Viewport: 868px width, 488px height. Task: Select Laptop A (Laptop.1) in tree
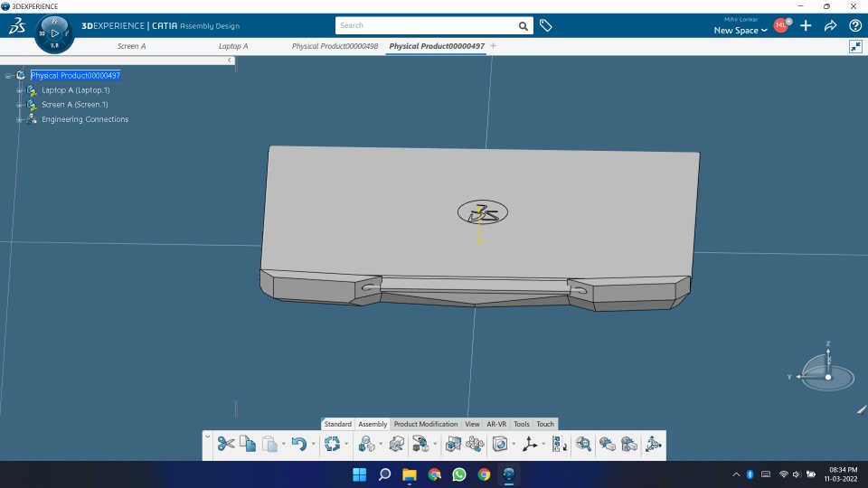[76, 90]
